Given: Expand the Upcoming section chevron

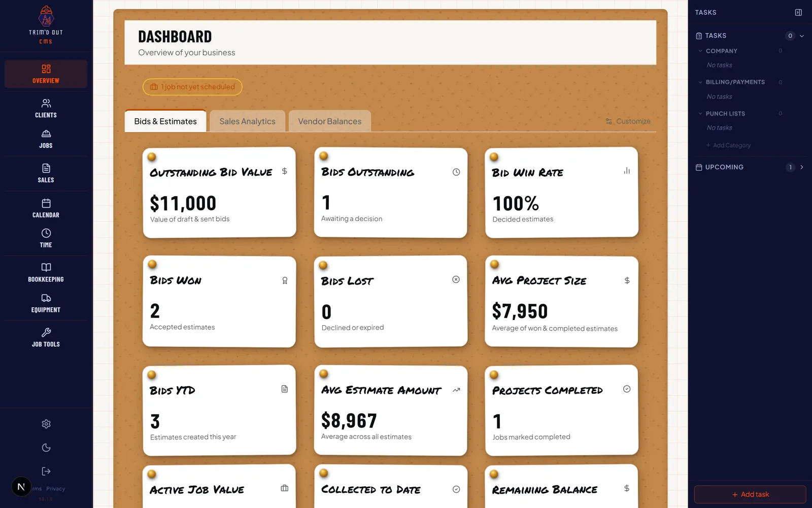Looking at the screenshot, I should [802, 167].
